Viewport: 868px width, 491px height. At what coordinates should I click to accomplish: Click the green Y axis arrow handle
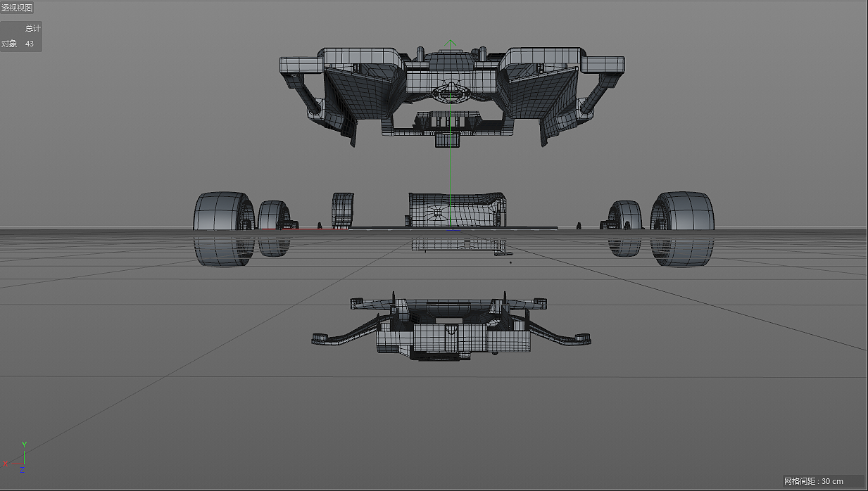[x=452, y=43]
